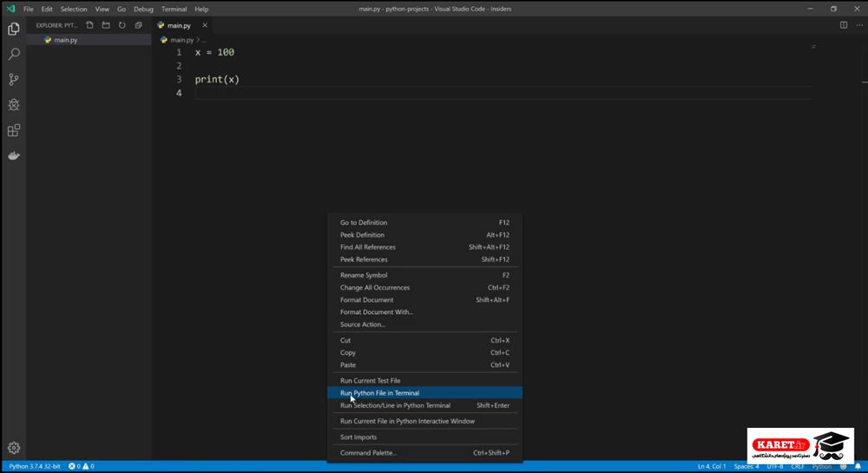Choose Change All Occurrences
Screen dimensions: 868x473
tap(424, 287)
